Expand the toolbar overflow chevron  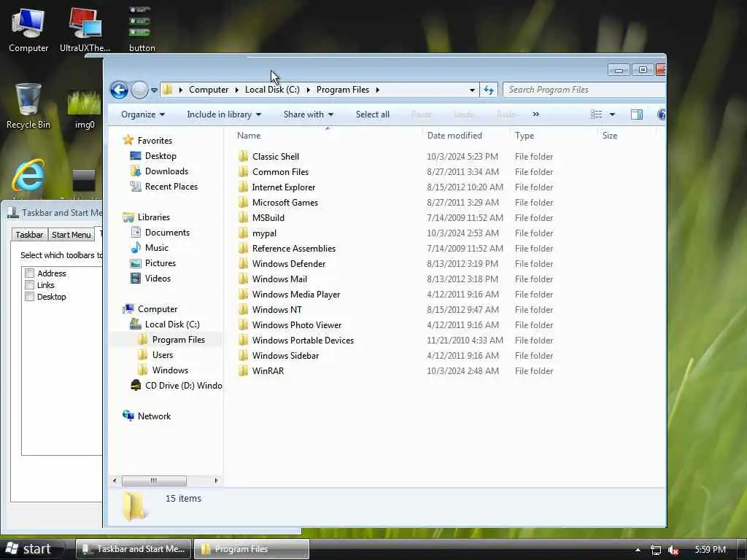pyautogui.click(x=536, y=114)
